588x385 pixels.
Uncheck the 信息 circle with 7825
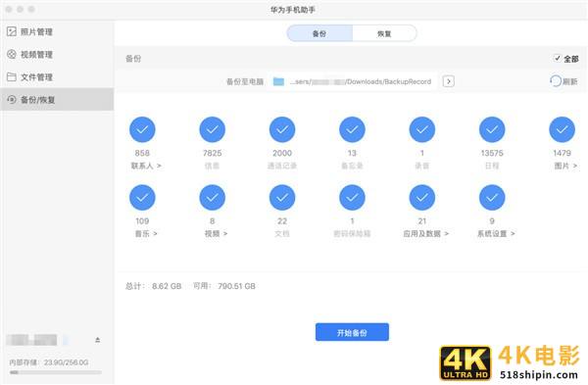point(213,129)
